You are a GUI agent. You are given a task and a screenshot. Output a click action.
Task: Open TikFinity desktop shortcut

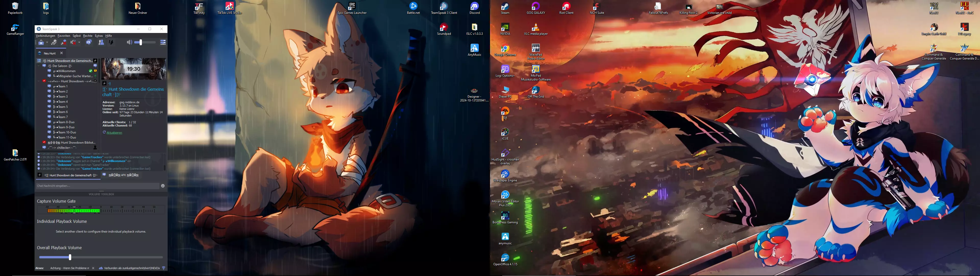pos(199,8)
